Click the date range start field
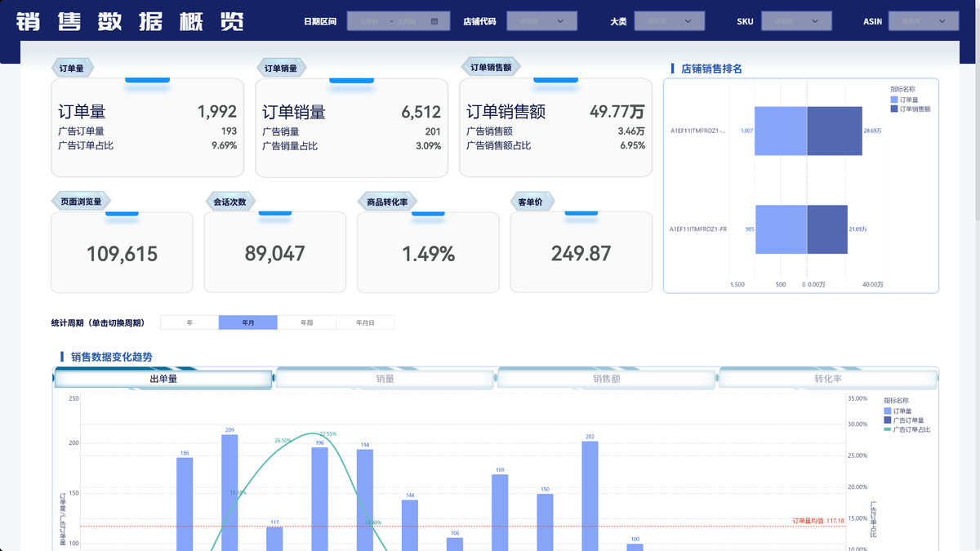This screenshot has width=980, height=551. point(369,21)
